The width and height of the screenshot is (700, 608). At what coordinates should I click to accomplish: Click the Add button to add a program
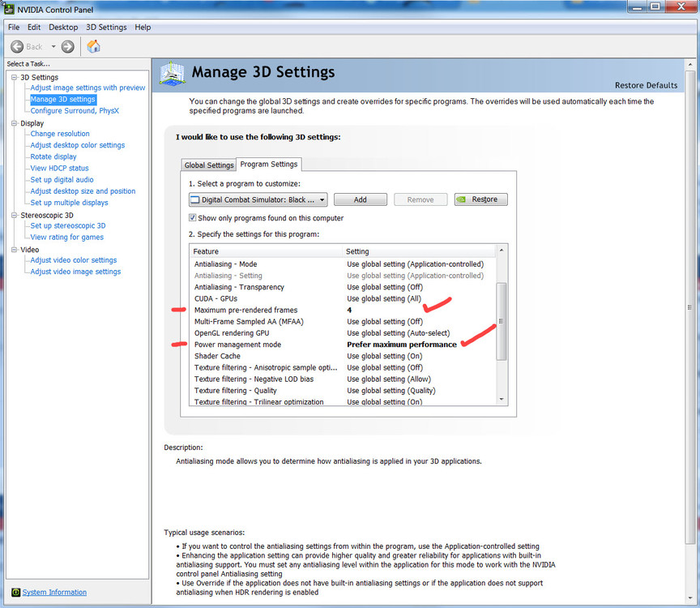[360, 199]
